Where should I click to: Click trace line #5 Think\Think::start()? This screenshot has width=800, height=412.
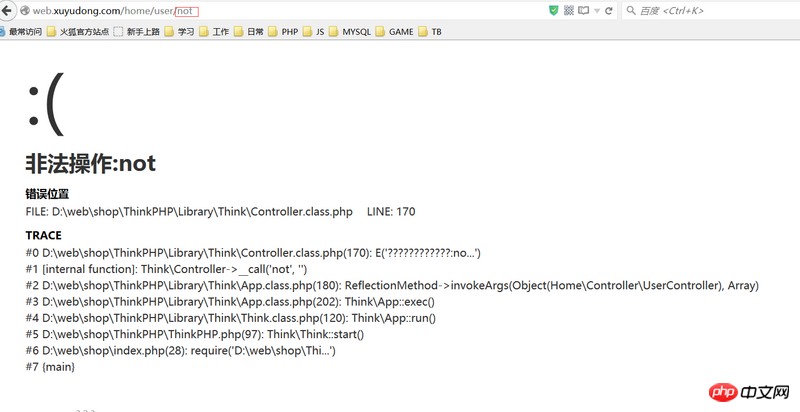click(x=195, y=334)
